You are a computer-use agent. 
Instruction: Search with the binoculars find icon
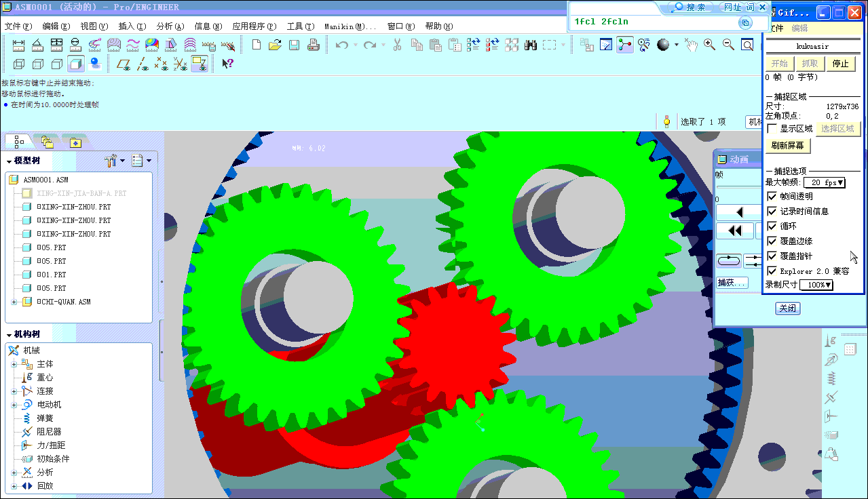click(x=531, y=45)
